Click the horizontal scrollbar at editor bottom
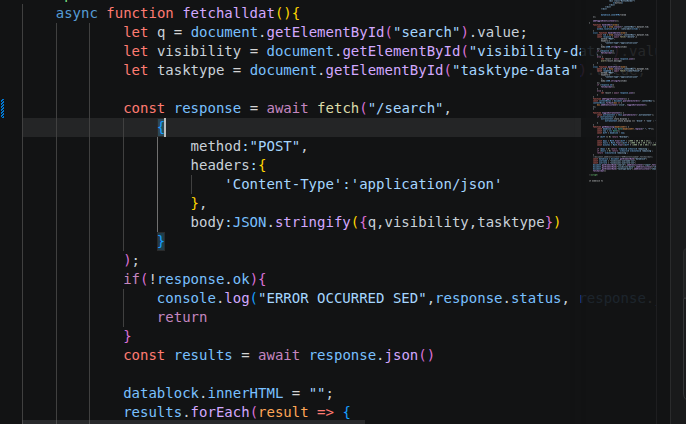Screen dimensions: 686x424 coord(193,422)
